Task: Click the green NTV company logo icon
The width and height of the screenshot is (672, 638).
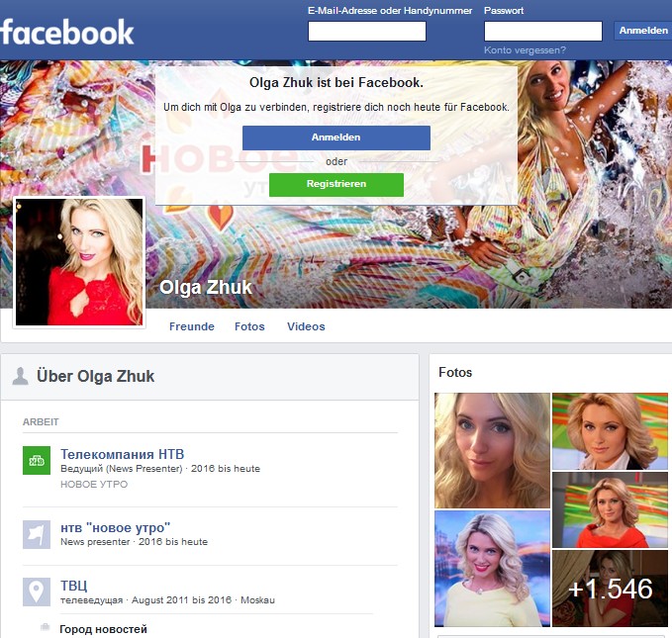Action: point(37,460)
